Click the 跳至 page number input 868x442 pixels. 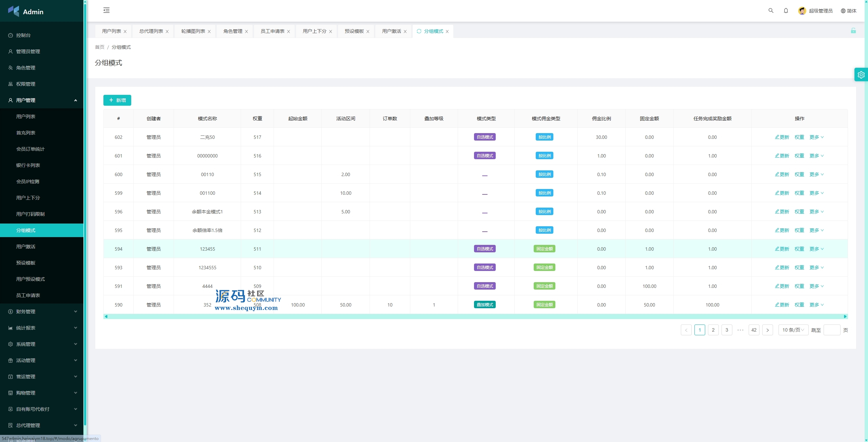click(x=831, y=330)
